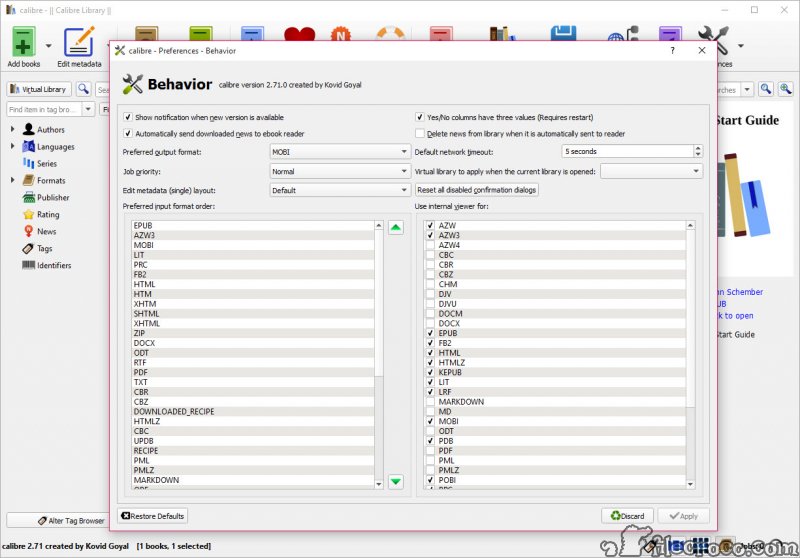Viewport: 800px width, 558px height.
Task: Click the input format list scrollbar
Action: [x=379, y=303]
